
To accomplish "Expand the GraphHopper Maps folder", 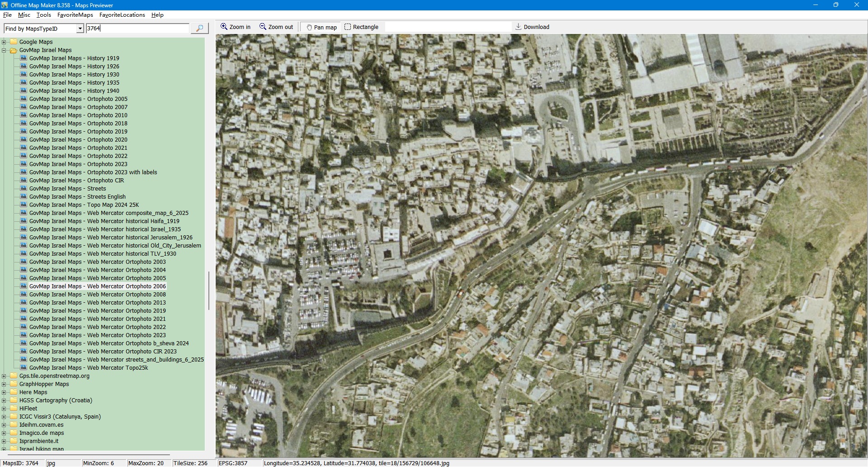I will point(4,384).
